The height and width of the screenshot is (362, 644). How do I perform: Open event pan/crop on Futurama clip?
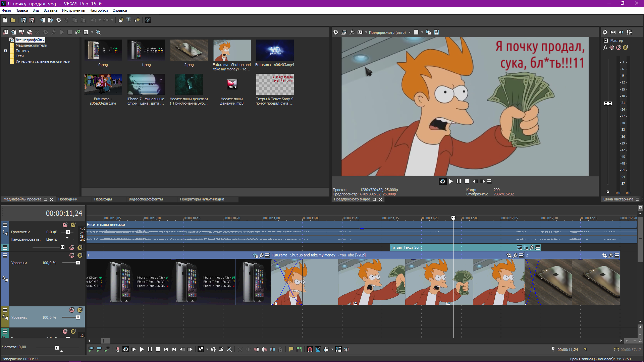[x=509, y=255]
